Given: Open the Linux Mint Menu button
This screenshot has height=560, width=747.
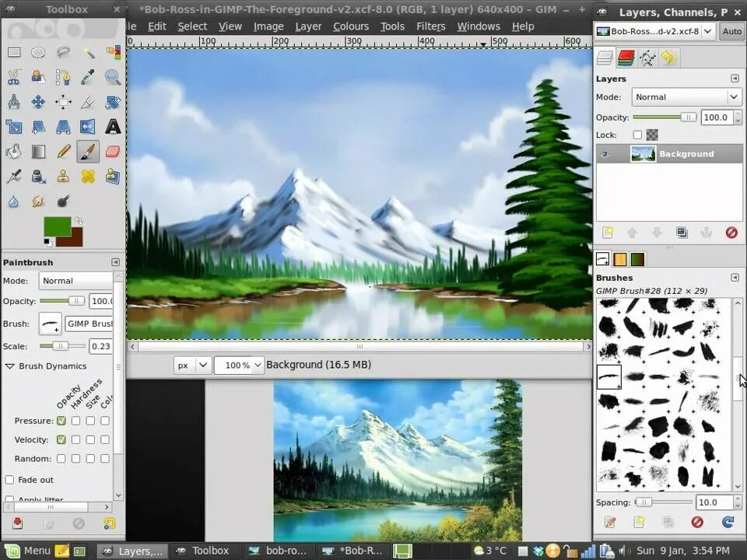Looking at the screenshot, I should coord(27,551).
